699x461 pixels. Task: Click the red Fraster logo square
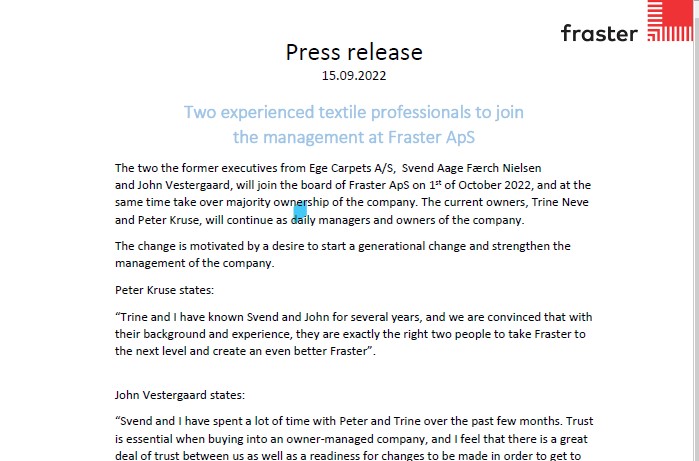pos(669,21)
